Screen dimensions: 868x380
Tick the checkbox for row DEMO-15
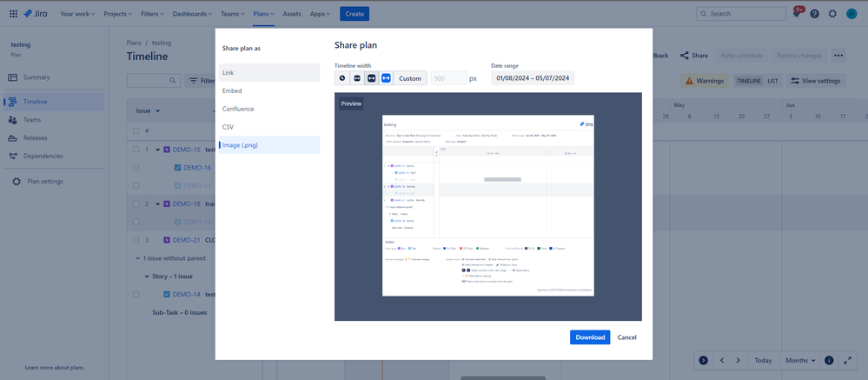tap(136, 150)
